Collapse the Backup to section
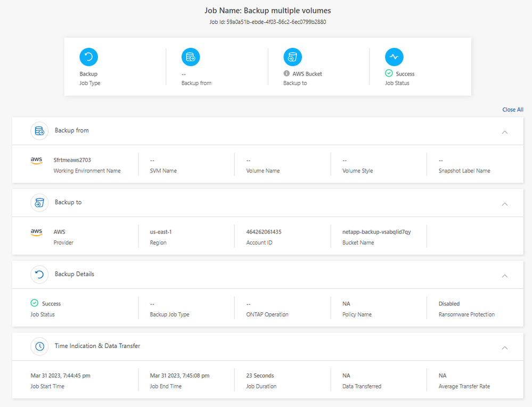The width and height of the screenshot is (532, 407). [505, 204]
